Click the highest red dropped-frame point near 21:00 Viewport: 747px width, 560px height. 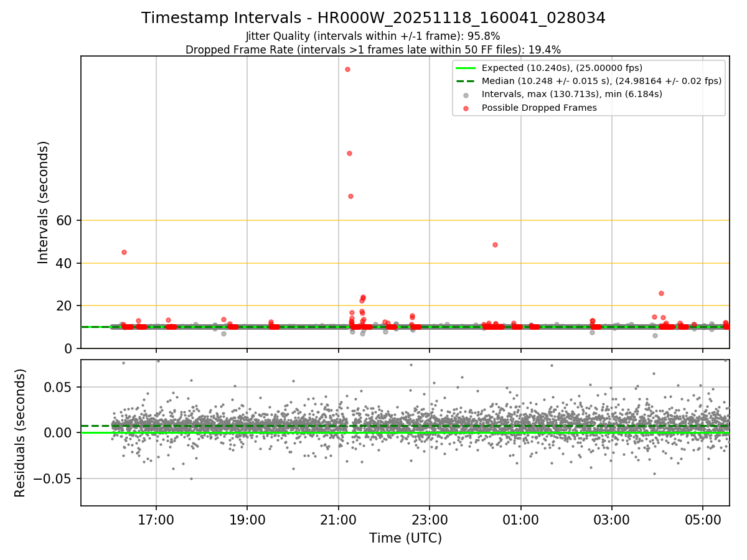pyautogui.click(x=347, y=69)
